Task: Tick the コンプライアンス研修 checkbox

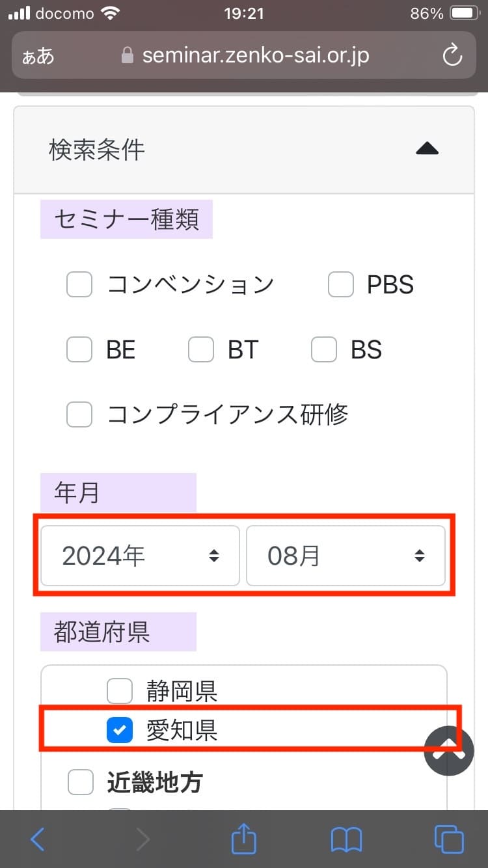Action: [x=79, y=414]
